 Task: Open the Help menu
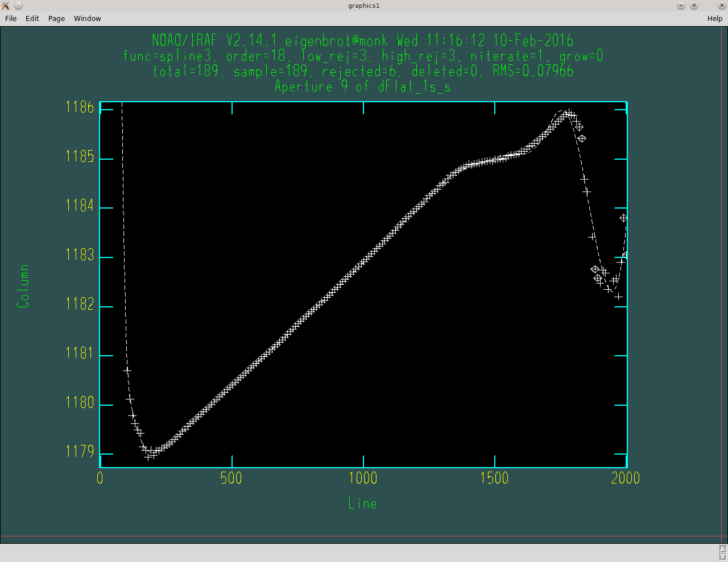[x=714, y=19]
